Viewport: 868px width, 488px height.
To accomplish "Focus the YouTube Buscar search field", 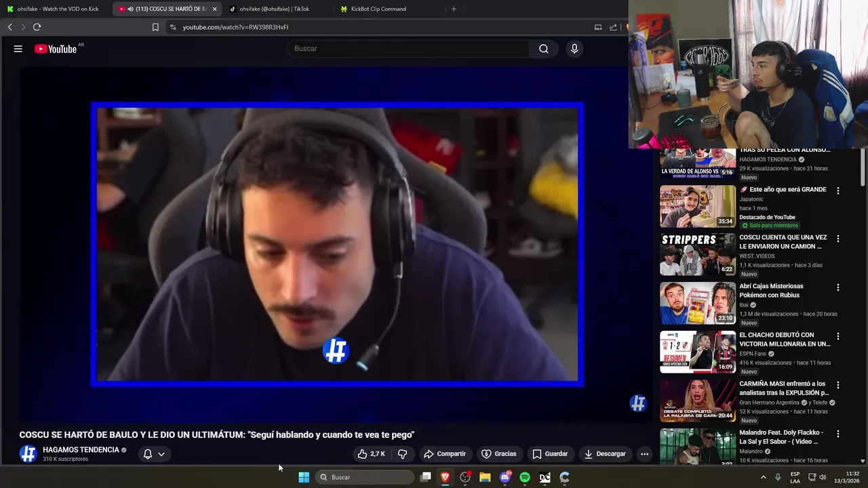I will 408,49.
